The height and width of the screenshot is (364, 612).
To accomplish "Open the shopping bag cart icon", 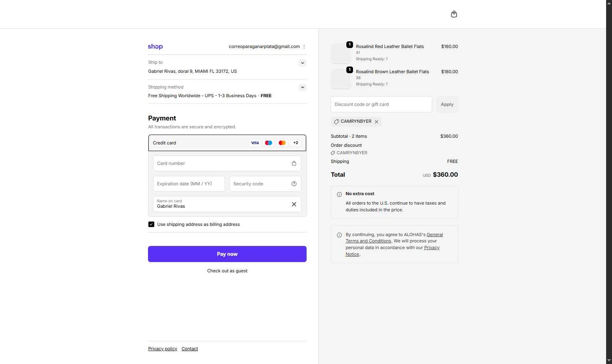I will tap(454, 14).
